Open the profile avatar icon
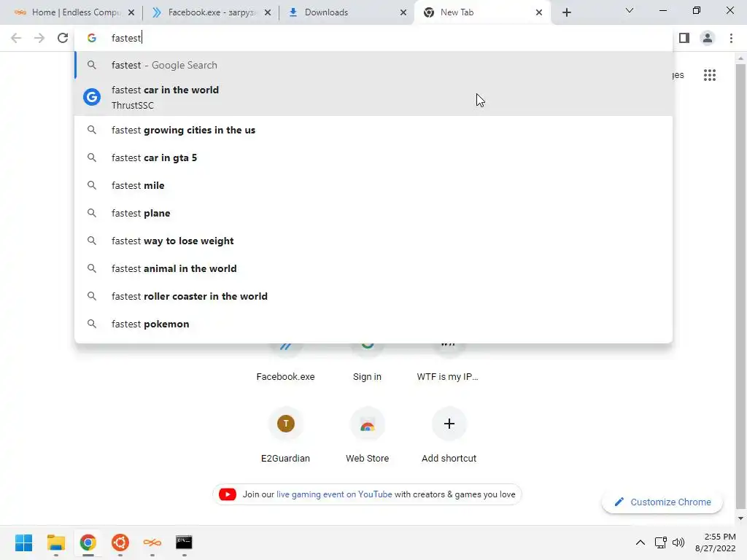The image size is (747, 560). pos(708,38)
